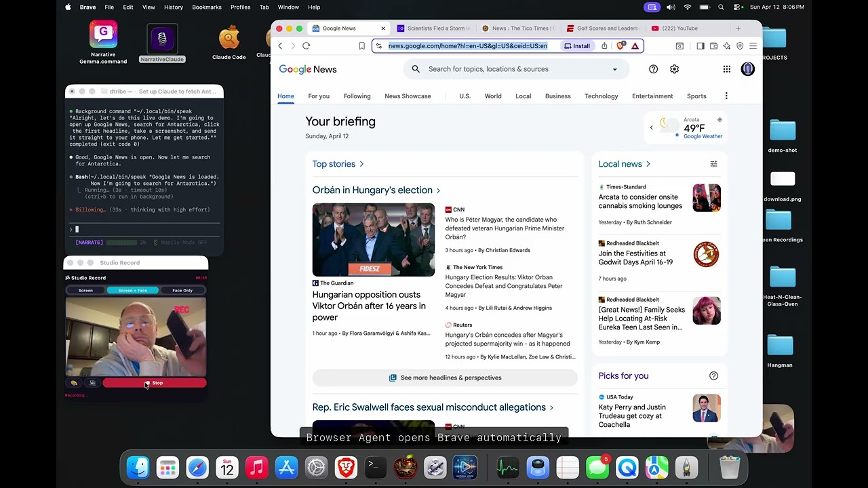This screenshot has height=488, width=868.
Task: Launch Brave from the Dock
Action: (346, 468)
